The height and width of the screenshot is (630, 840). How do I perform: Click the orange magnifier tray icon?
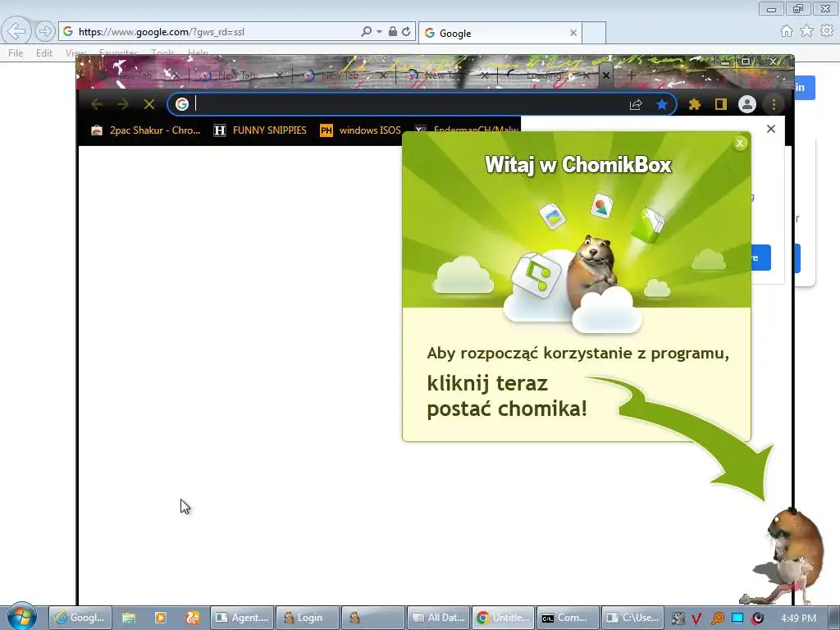[717, 619]
